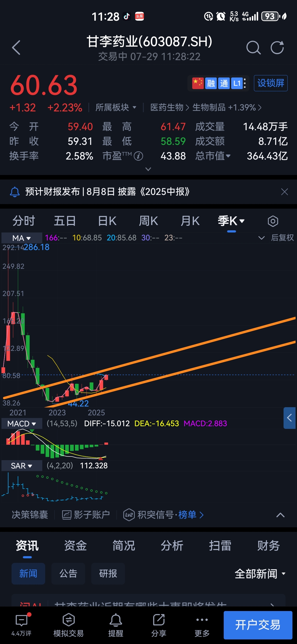Tap the TikTok status bar notification icon
297x644 pixels.
coord(127,17)
